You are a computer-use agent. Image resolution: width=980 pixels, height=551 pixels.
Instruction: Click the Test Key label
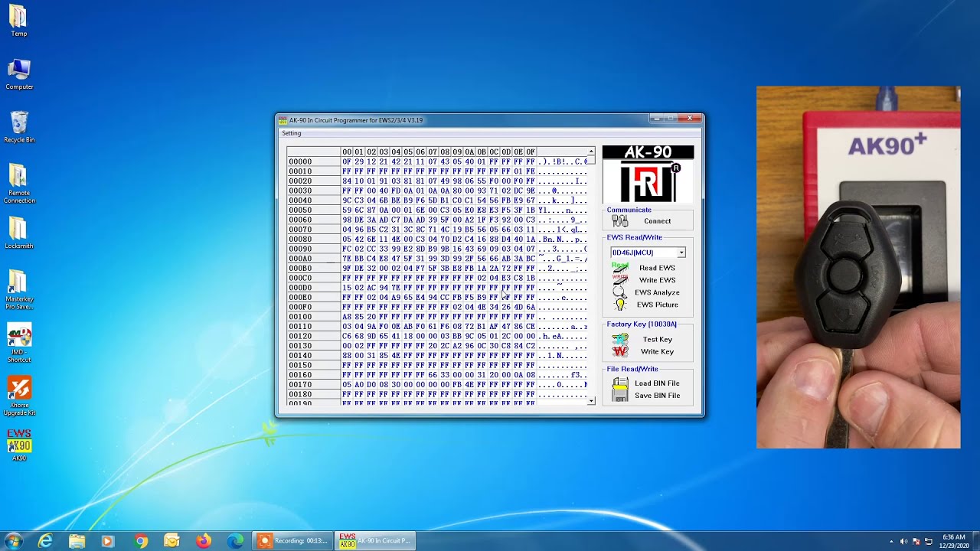[657, 339]
